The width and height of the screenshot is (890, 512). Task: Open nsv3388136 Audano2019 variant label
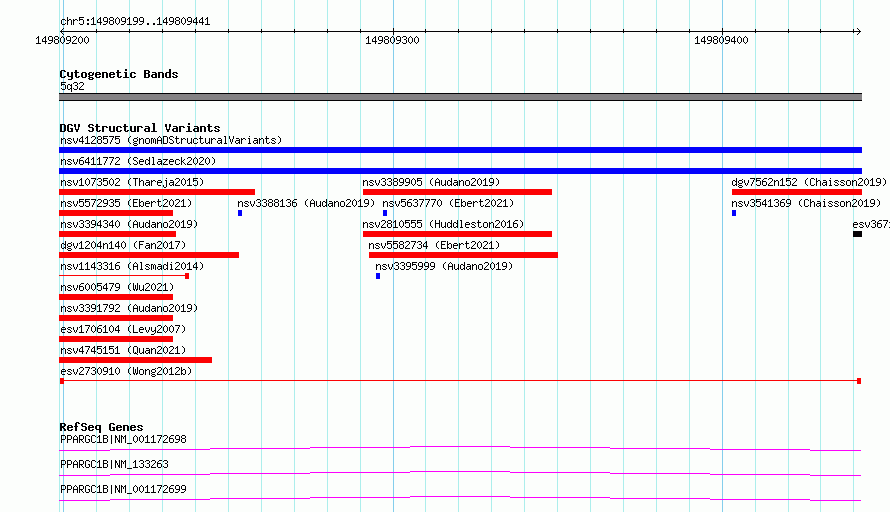(x=306, y=203)
